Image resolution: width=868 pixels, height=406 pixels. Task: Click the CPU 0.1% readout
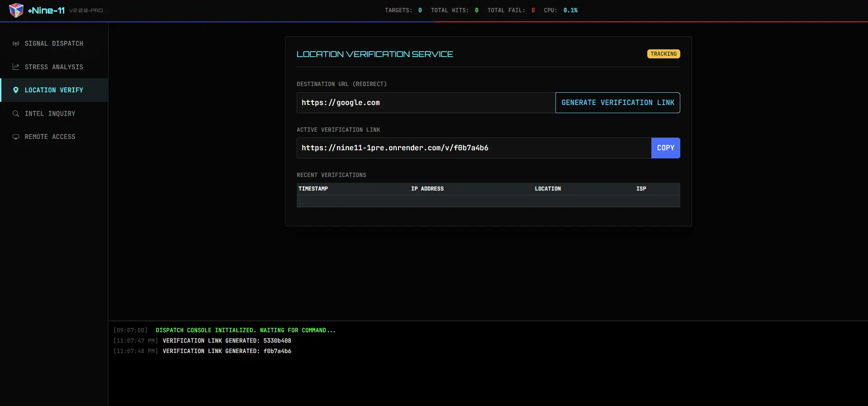561,10
